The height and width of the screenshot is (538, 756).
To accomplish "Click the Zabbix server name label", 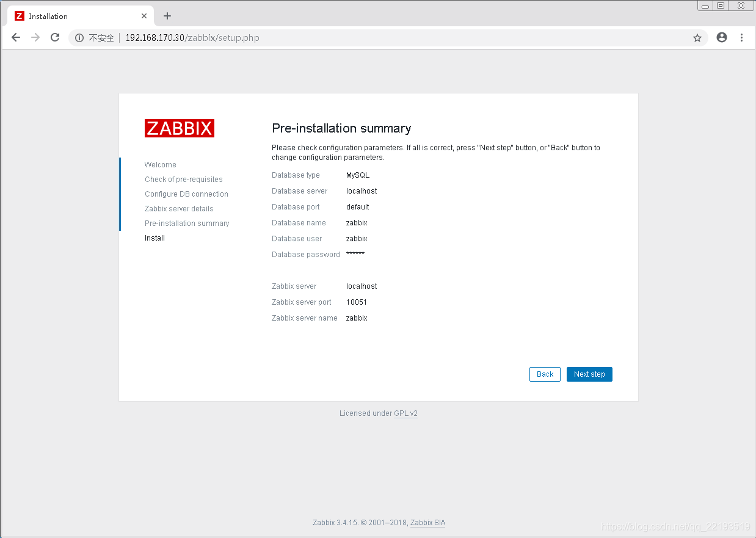I will [305, 318].
